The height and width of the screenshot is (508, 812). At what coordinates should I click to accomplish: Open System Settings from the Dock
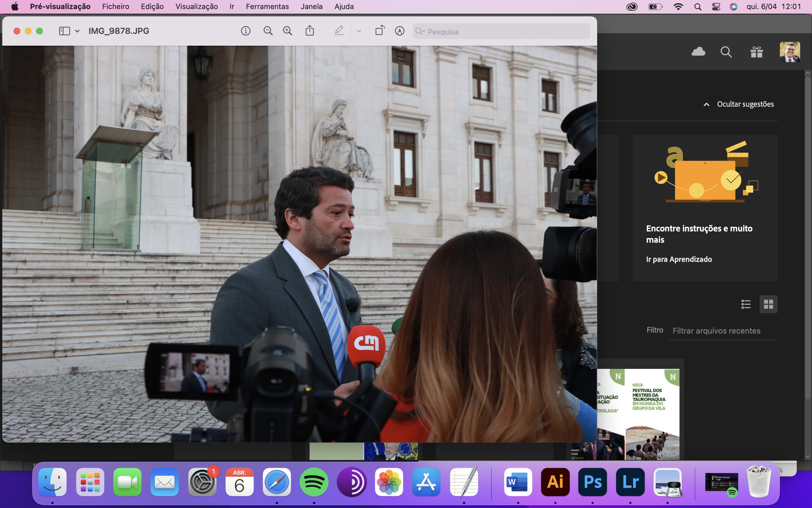(202, 482)
